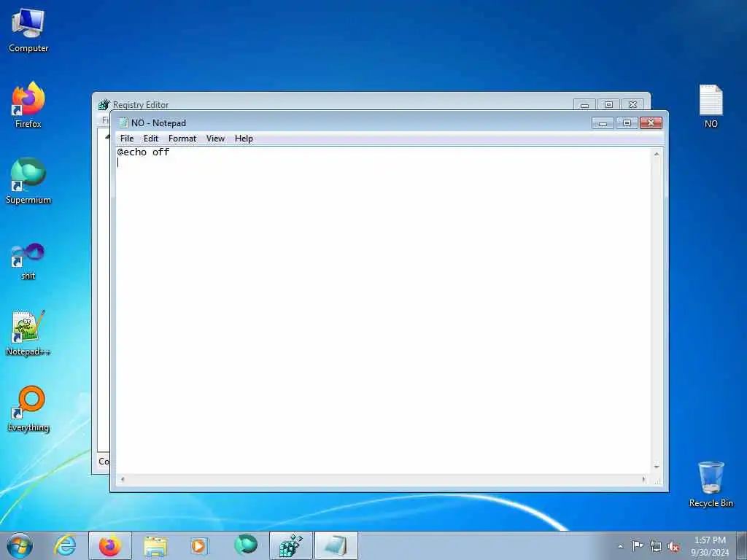Click the '@echo off' text line
Screen dimensions: 747x560
click(144, 152)
